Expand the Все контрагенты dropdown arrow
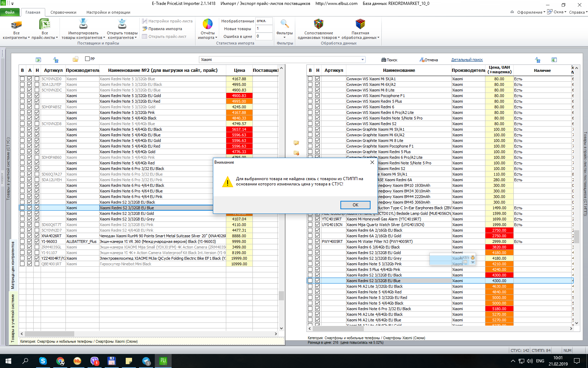Viewport: 588px width, 368px height. click(29, 38)
